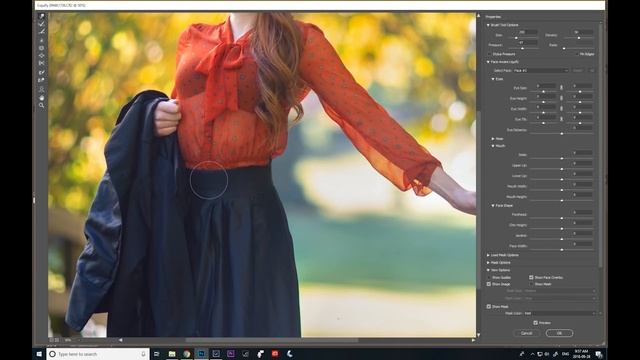Screen dimensions: 640x360
Task: Toggle the Stylus Pressure checkbox
Action: pyautogui.click(x=489, y=54)
